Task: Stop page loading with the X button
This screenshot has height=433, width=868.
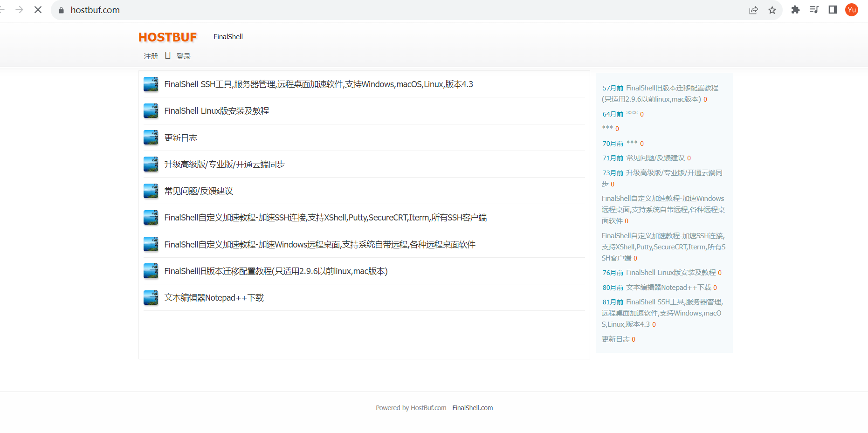Action: [x=38, y=10]
